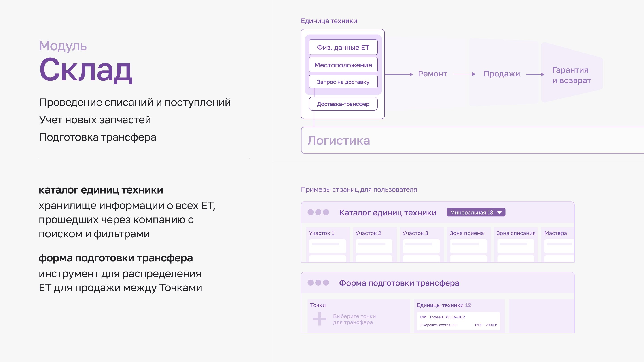Select the Участок 1 column header

(322, 233)
